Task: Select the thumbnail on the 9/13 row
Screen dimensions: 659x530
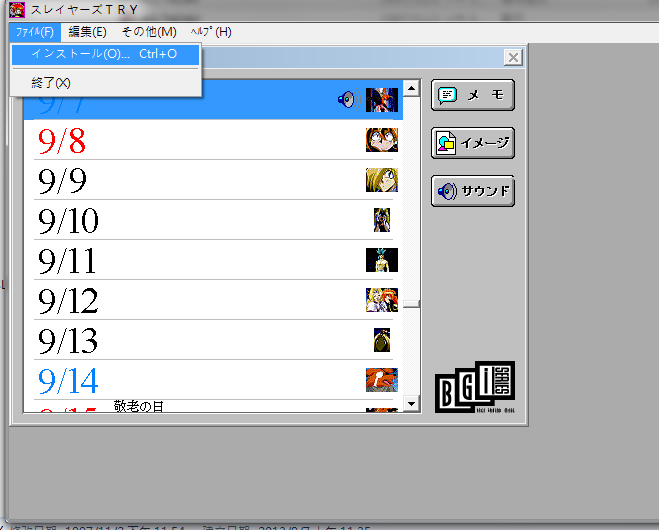Action: (x=382, y=340)
